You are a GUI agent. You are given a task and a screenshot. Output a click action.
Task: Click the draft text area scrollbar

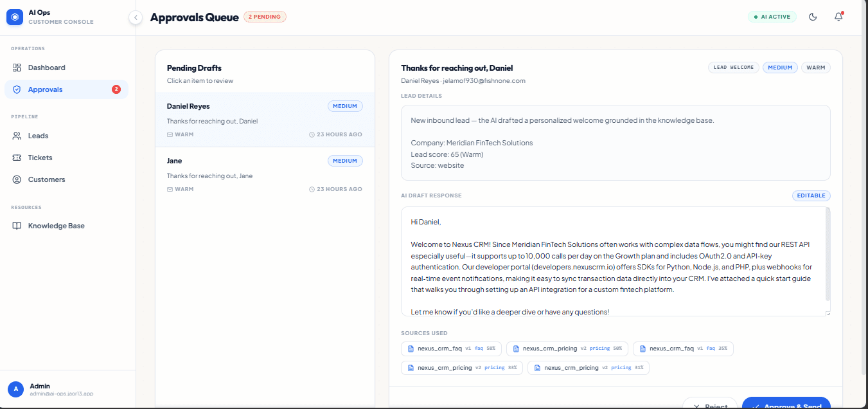pyautogui.click(x=828, y=254)
